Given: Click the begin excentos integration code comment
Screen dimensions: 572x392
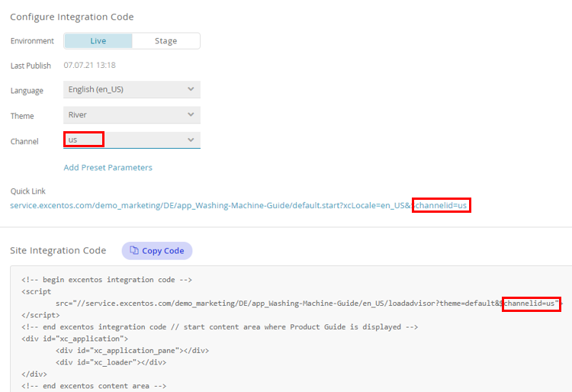Looking at the screenshot, I should click(x=107, y=280).
